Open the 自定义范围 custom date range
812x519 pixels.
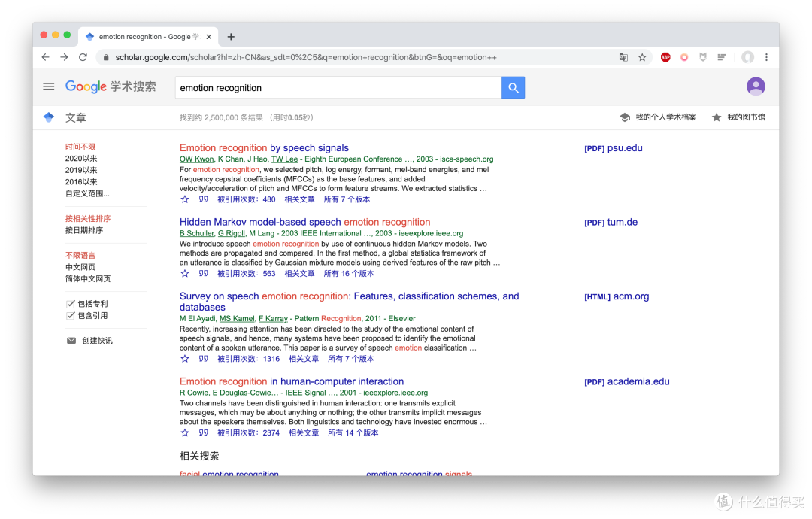click(x=87, y=194)
